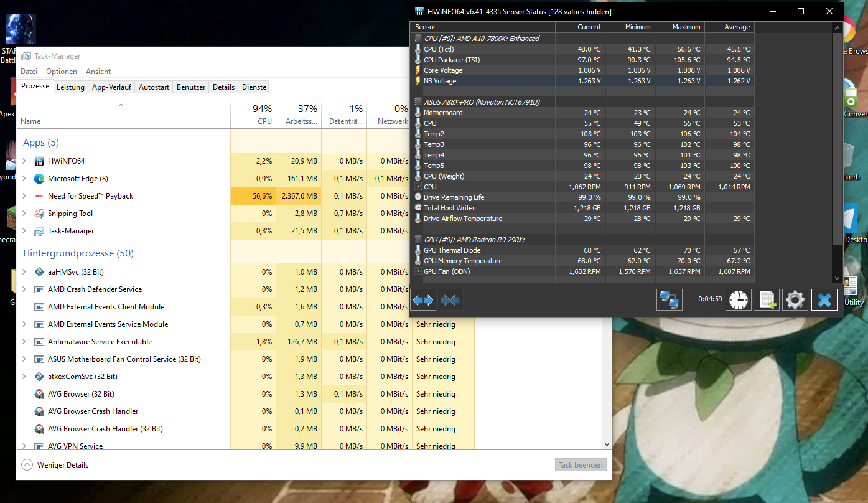This screenshot has width=868, height=503.
Task: Reset sensor values with the clock icon
Action: (739, 300)
